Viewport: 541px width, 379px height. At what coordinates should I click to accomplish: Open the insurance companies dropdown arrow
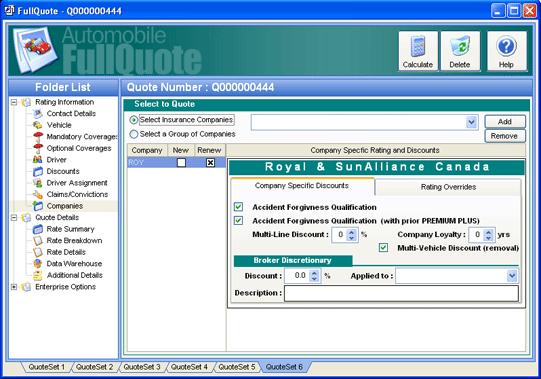point(471,122)
